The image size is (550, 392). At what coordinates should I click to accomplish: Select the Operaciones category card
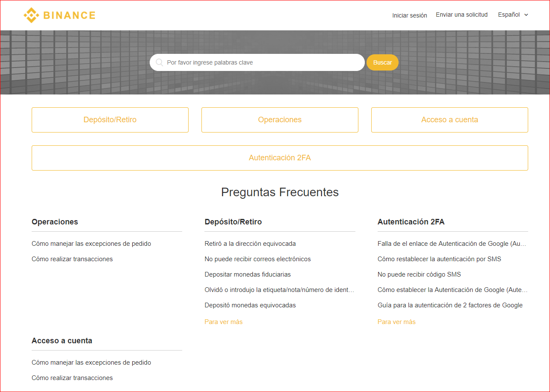point(280,120)
